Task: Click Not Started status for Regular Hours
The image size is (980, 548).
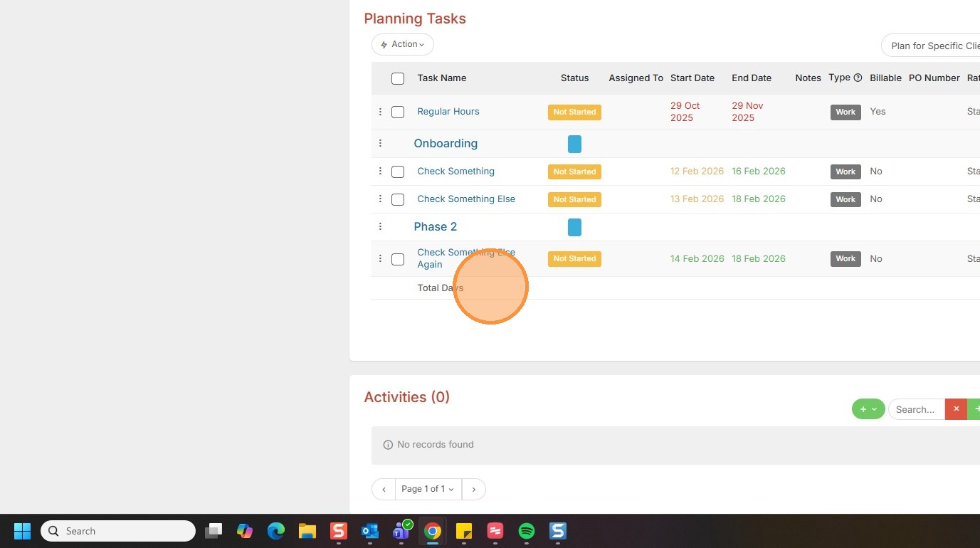Action: point(574,112)
